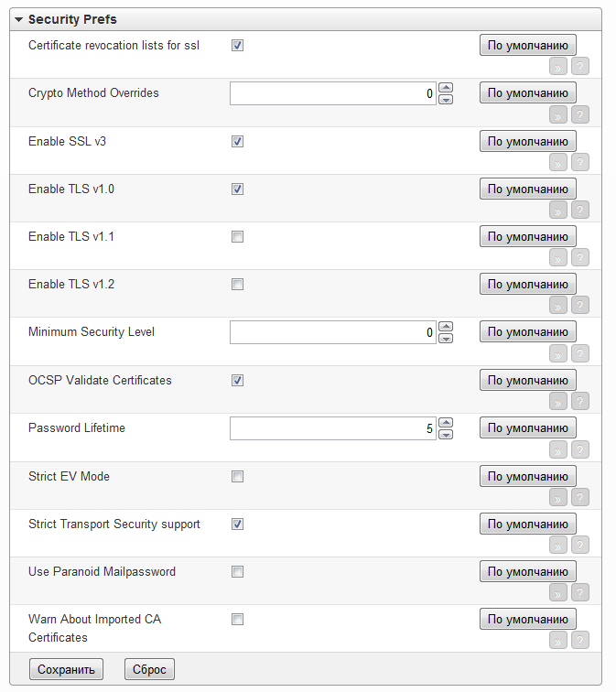Click the Сброс button
616x692 pixels.
coord(149,669)
